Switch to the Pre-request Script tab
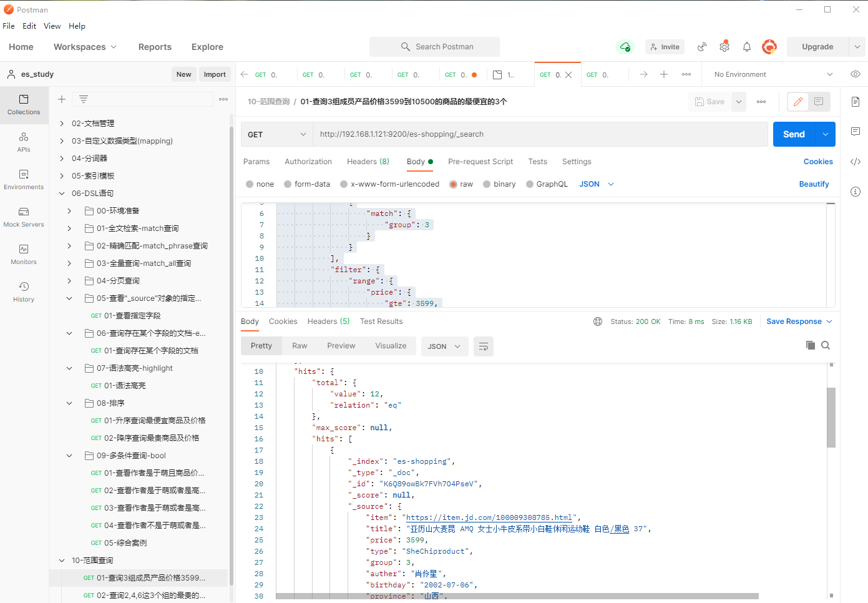 tap(480, 162)
